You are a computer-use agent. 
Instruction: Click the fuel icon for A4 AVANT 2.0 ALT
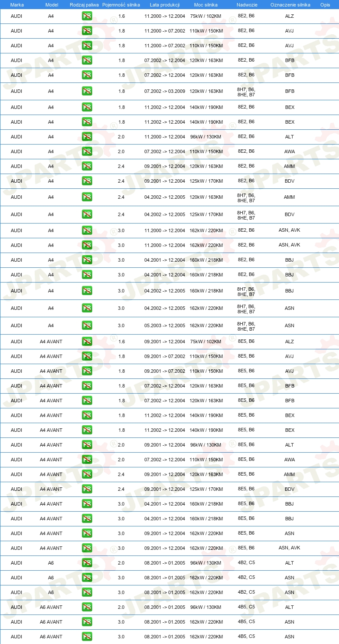point(87,445)
